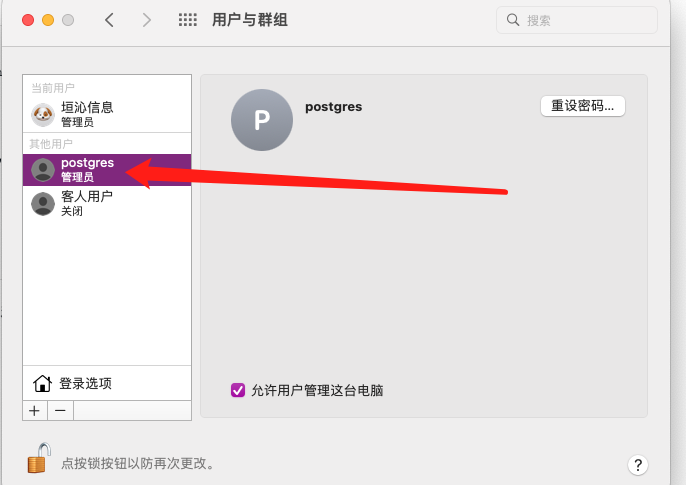This screenshot has width=686, height=485.
Task: Focus the 搜索 search field
Action: coord(577,20)
